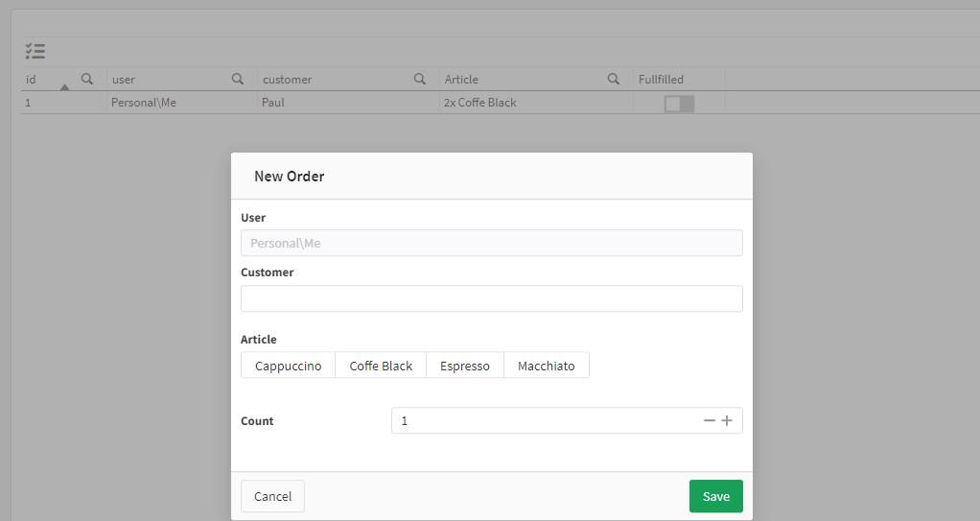Image resolution: width=980 pixels, height=521 pixels.
Task: Open search for the customer column
Action: click(419, 79)
